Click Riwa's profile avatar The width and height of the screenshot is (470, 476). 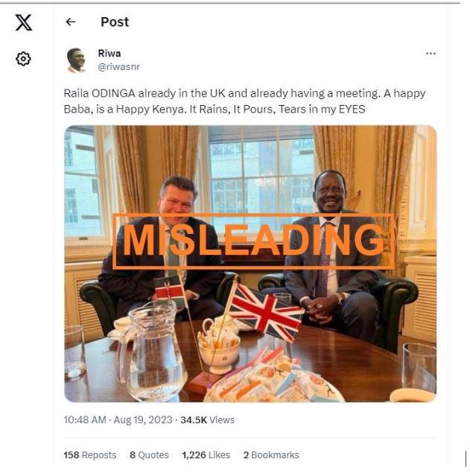76,60
